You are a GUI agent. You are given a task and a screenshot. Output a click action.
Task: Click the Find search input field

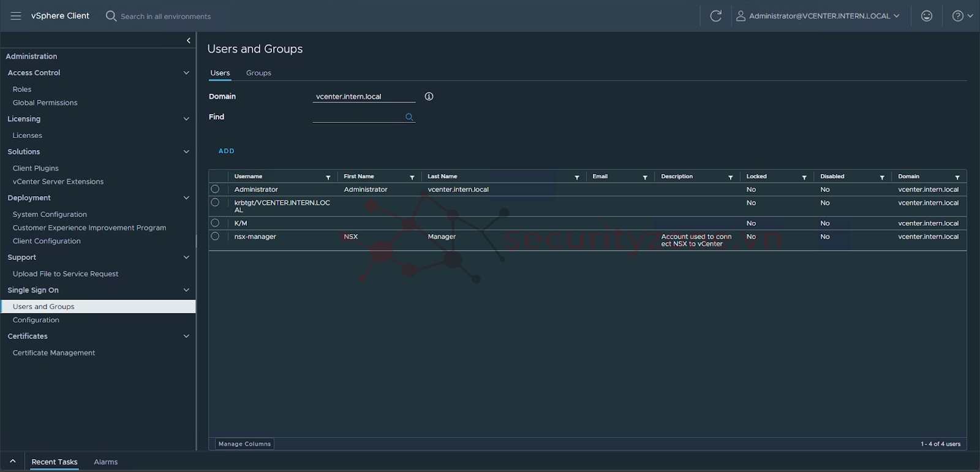point(358,116)
